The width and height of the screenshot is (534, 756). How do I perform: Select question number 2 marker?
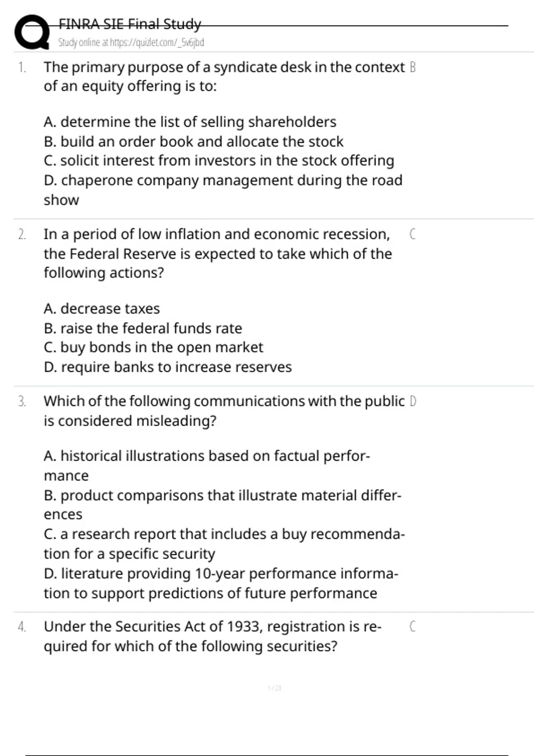tap(22, 234)
